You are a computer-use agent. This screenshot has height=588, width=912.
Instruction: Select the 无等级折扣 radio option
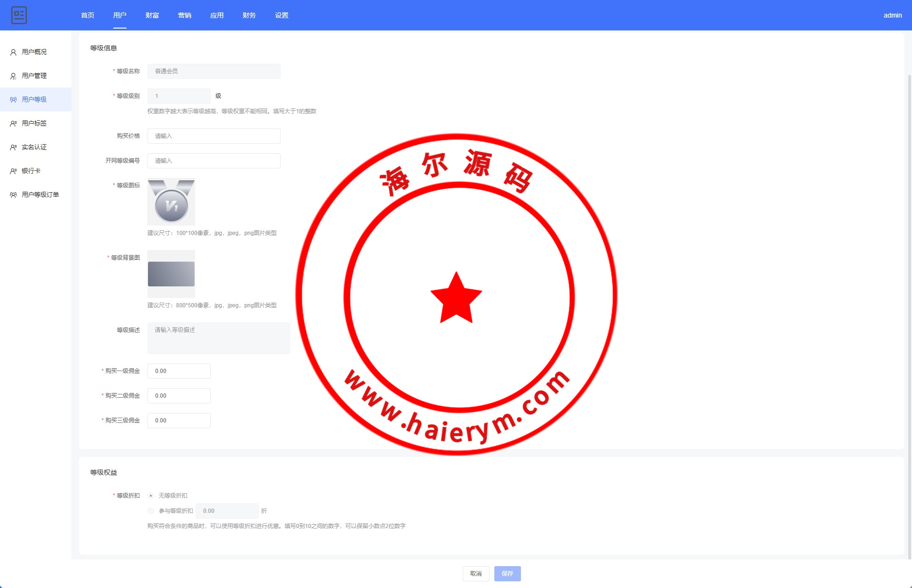point(151,496)
